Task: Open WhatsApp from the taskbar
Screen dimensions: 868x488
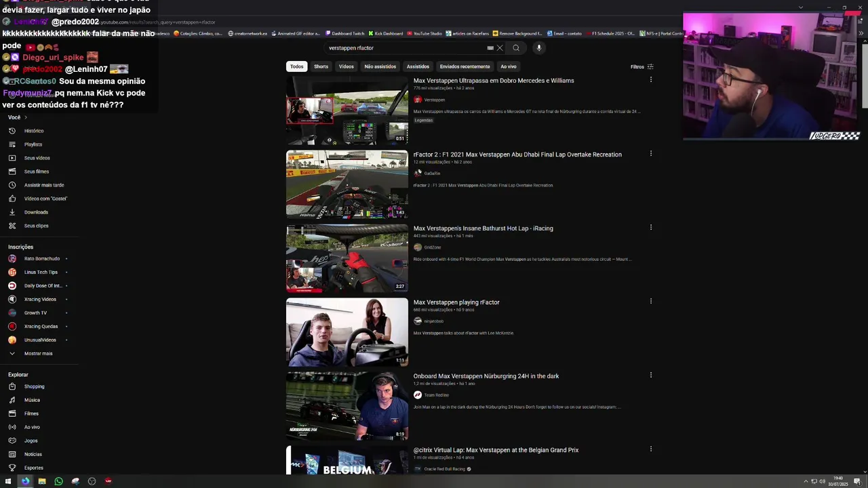Action: (58, 481)
